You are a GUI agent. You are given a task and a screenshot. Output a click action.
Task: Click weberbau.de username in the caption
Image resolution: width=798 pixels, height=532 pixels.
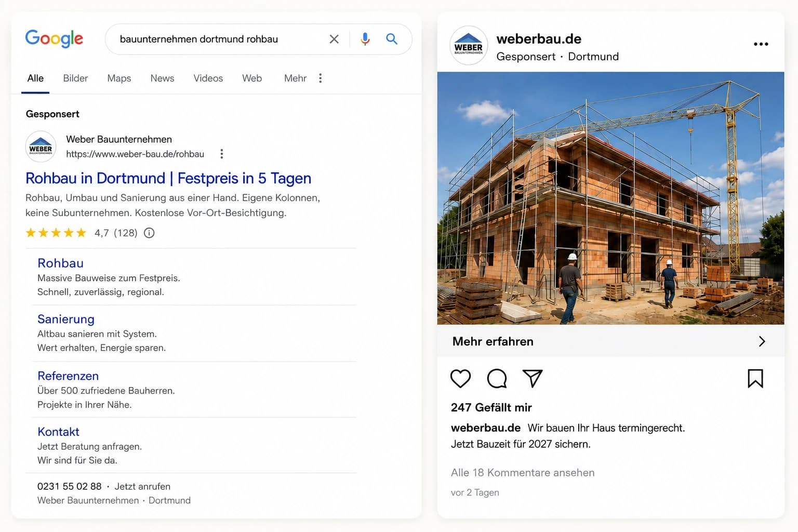pos(486,428)
